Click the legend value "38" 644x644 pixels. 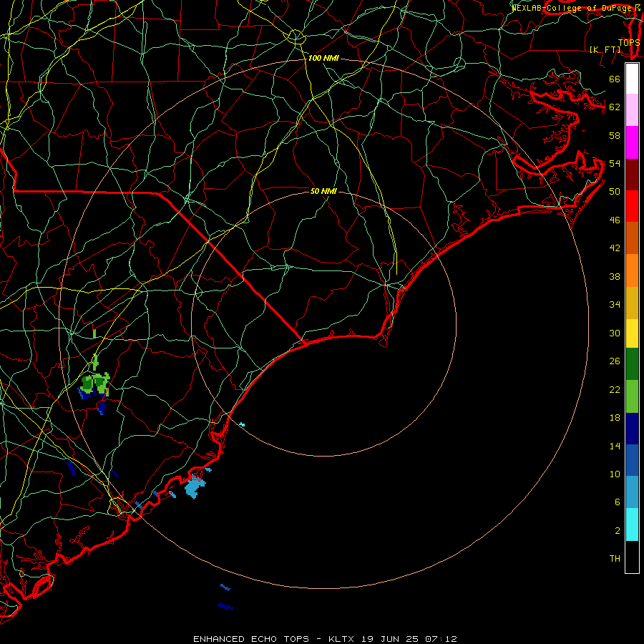tap(615, 277)
